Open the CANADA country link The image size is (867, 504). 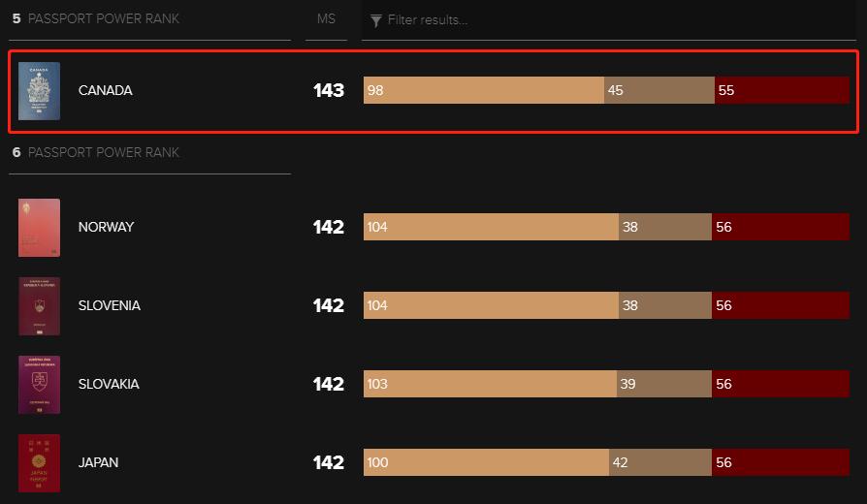[x=106, y=91]
